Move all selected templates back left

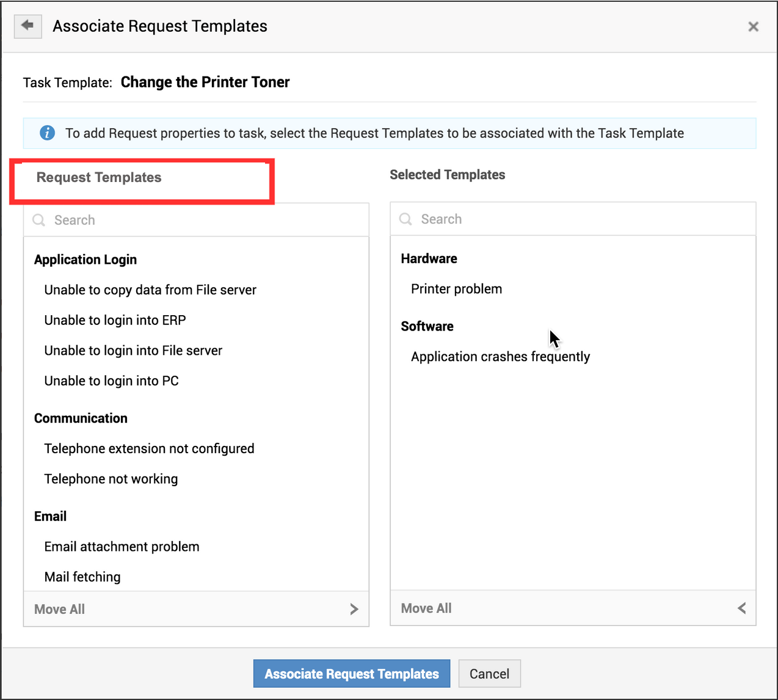(x=741, y=608)
